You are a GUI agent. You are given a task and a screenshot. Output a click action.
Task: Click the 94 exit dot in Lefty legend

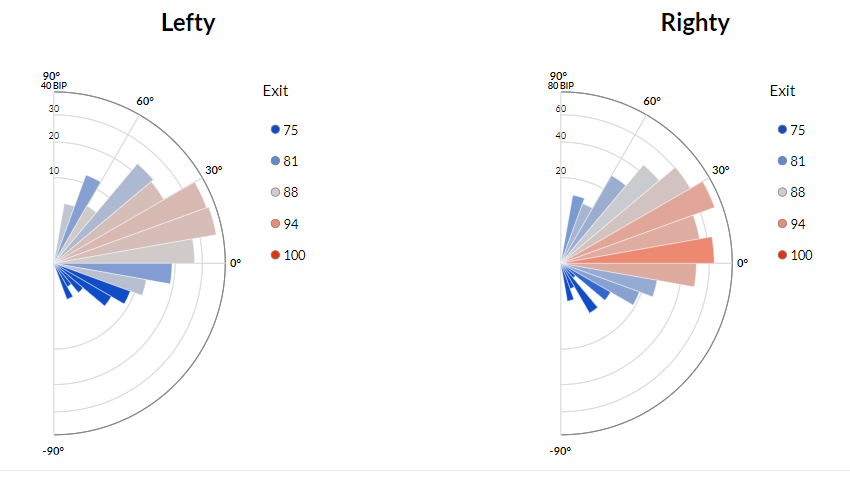coord(275,224)
